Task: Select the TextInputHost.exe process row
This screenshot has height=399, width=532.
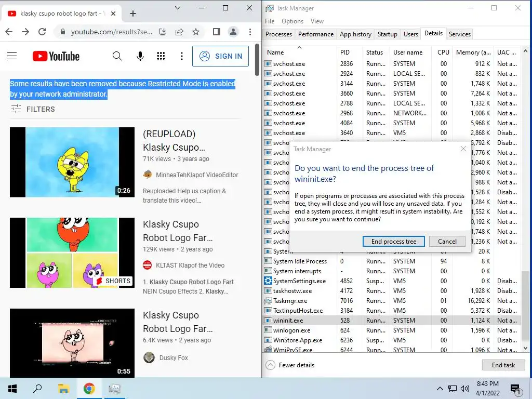Action: coord(392,311)
